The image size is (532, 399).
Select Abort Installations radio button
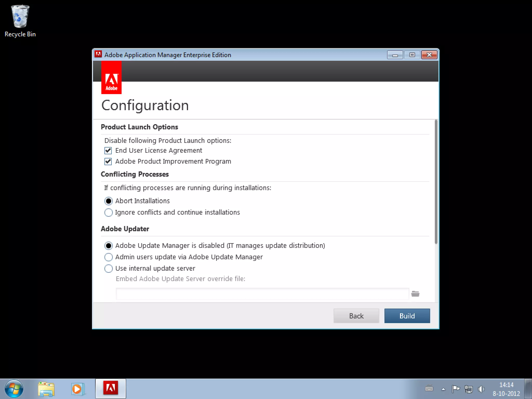(109, 201)
